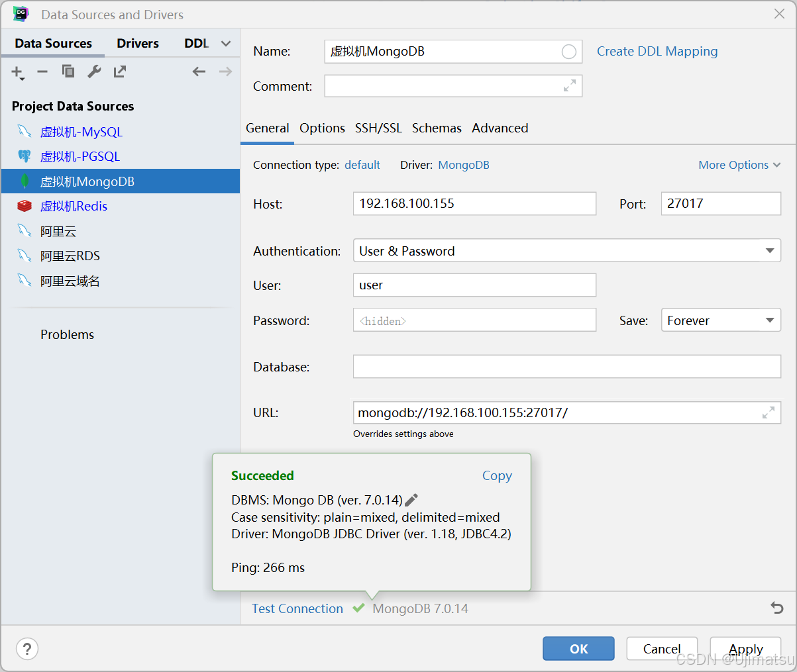Open Authentication dropdown User & Password
The height and width of the screenshot is (672, 797).
tap(567, 250)
